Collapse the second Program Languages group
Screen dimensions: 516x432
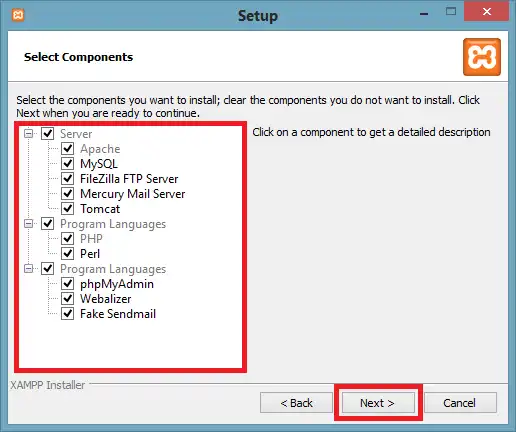point(29,269)
